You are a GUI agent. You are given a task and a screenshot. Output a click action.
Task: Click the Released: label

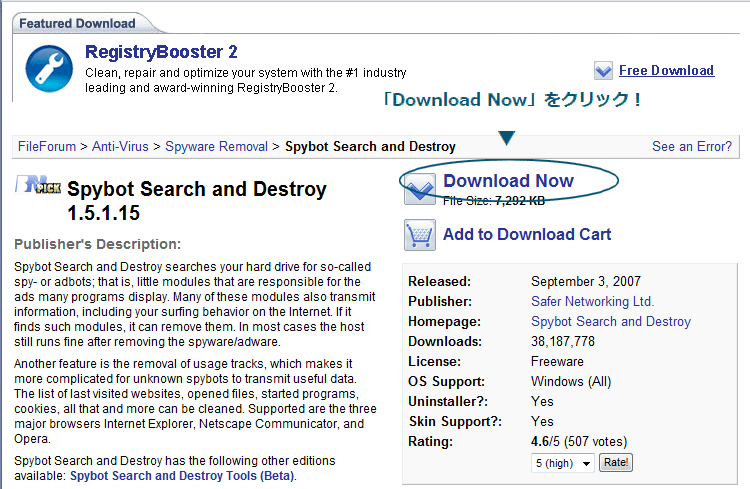(439, 281)
